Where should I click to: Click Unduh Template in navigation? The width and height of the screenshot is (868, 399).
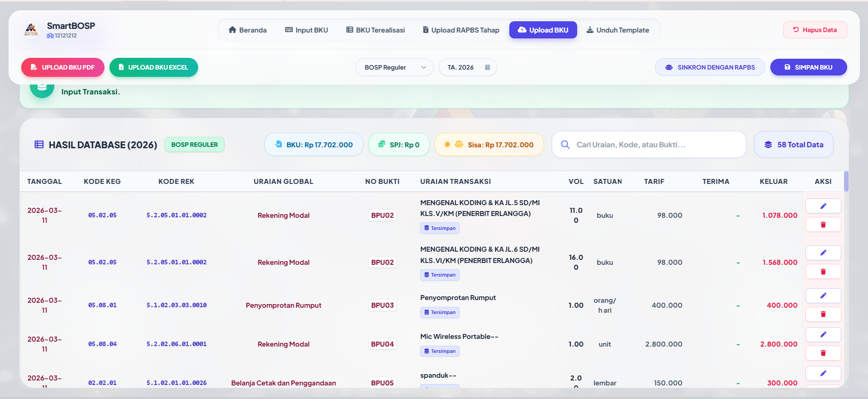[618, 30]
